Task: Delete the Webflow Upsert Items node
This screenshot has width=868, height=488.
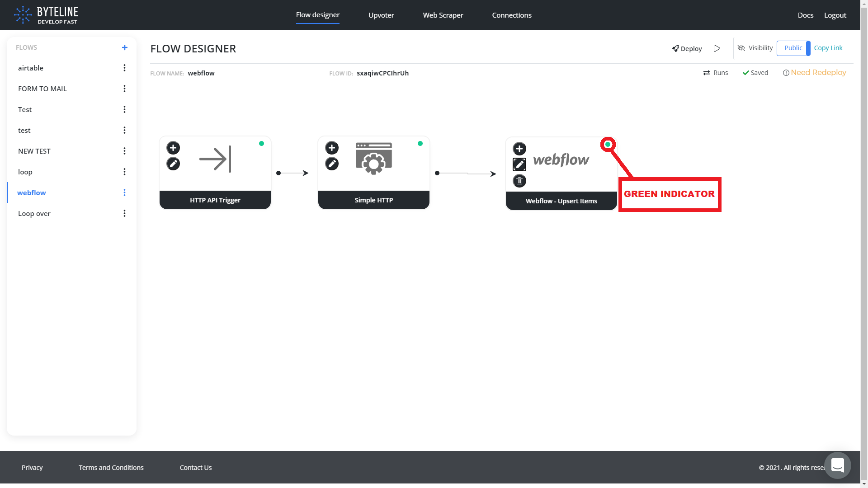Action: tap(519, 181)
